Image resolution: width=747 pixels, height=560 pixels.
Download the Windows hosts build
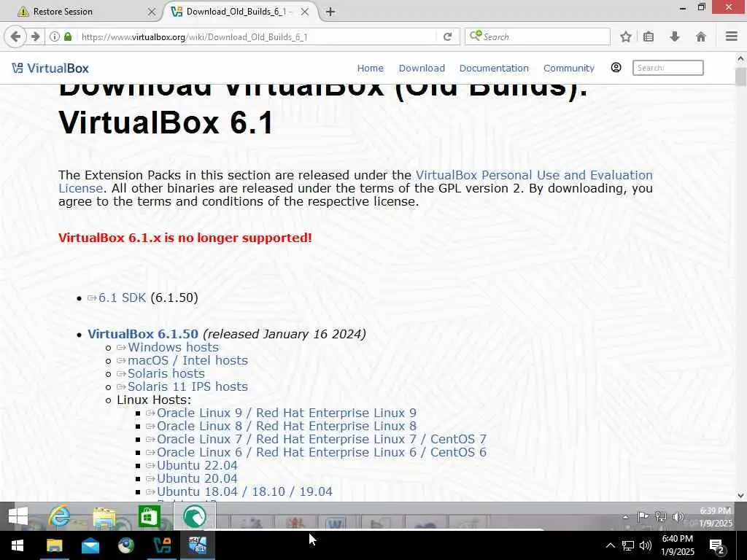tap(173, 347)
